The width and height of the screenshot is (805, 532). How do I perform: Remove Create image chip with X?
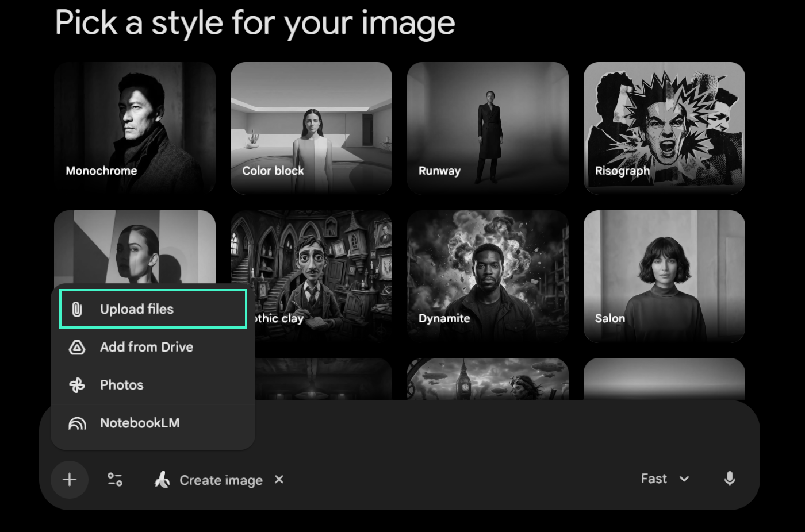279,479
